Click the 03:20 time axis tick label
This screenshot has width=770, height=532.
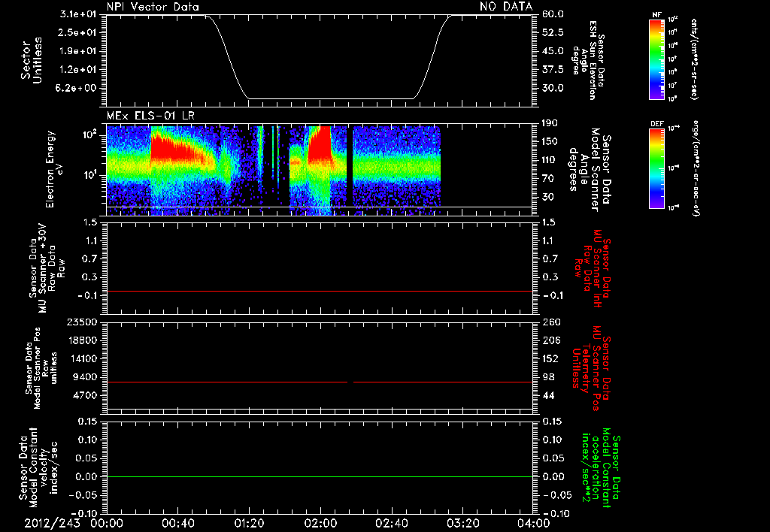tap(463, 523)
